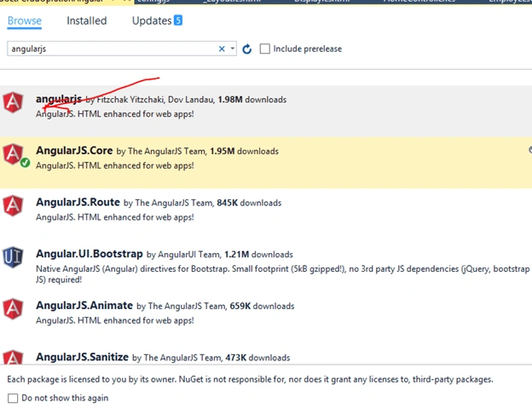Clear the search box with X
Viewport: 532px width, 408px height.
222,49
